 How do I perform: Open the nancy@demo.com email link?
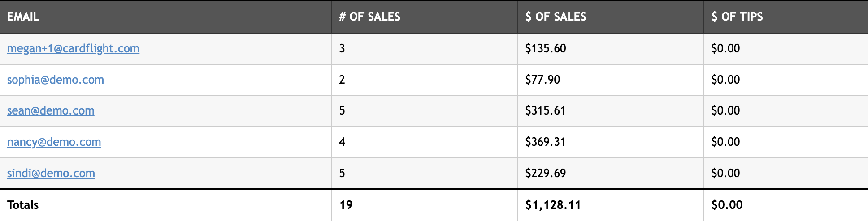click(x=54, y=142)
